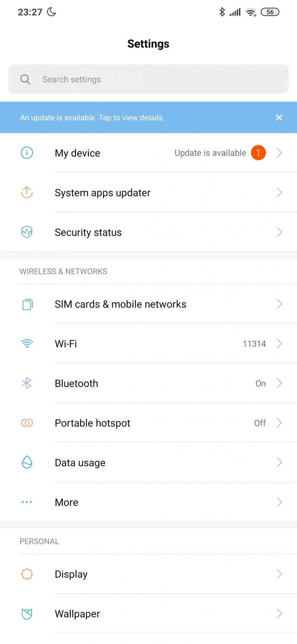The height and width of the screenshot is (644, 297).
Task: Dismiss the update available banner
Action: click(x=279, y=118)
